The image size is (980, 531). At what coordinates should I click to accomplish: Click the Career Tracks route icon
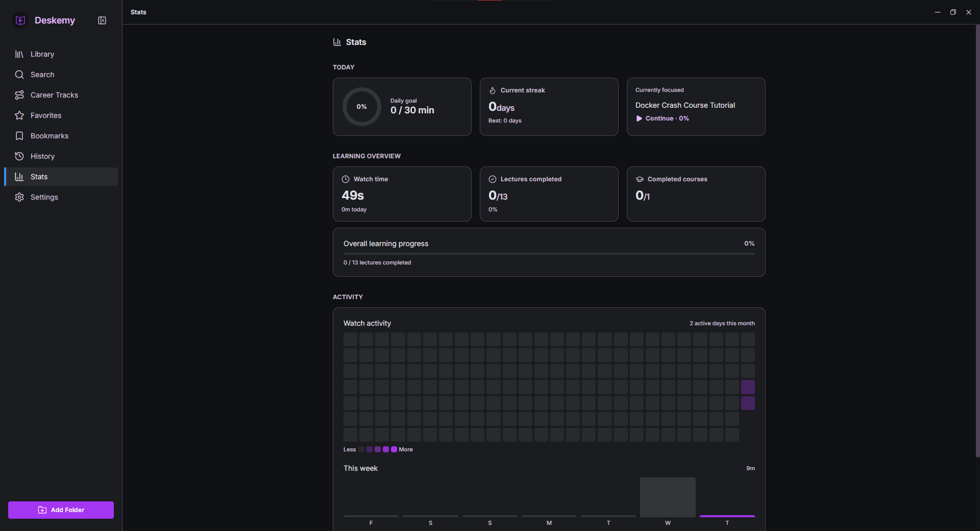pos(19,95)
